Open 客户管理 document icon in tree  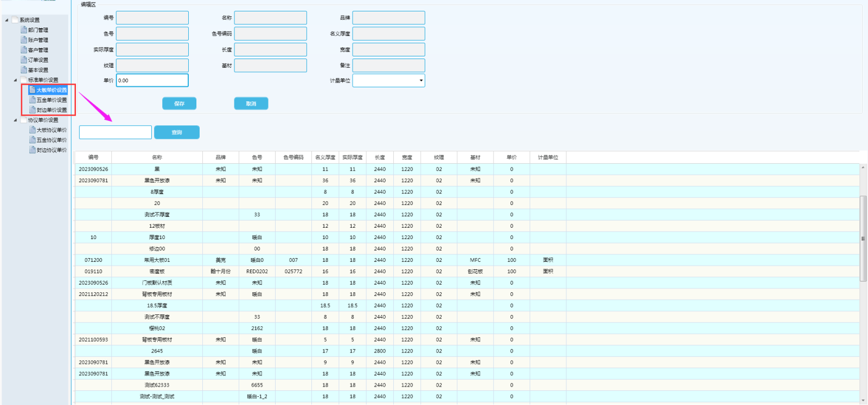tap(23, 50)
